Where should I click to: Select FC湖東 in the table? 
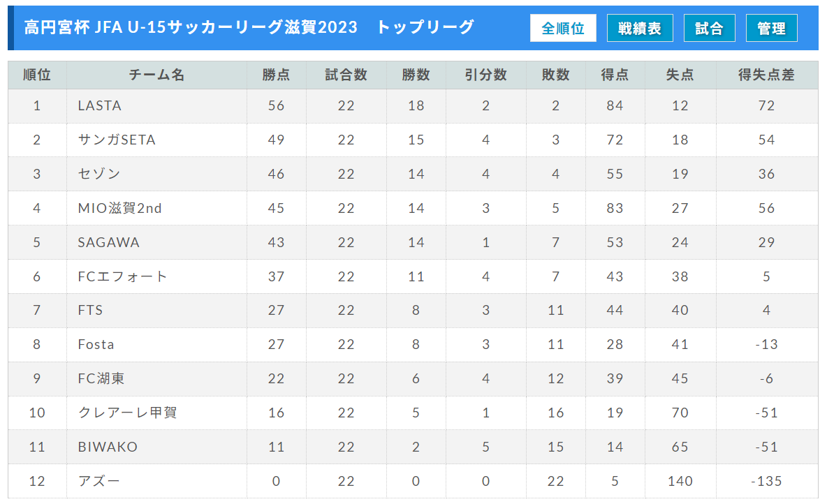point(101,378)
